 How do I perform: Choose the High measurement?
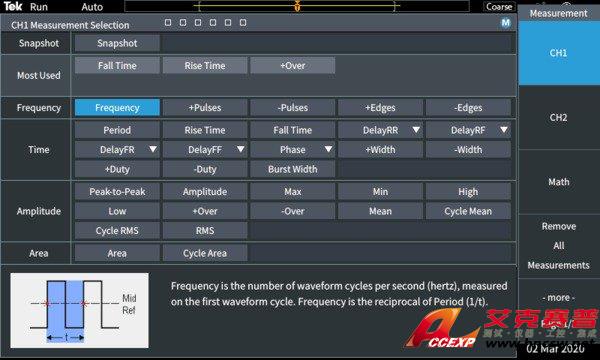point(468,191)
